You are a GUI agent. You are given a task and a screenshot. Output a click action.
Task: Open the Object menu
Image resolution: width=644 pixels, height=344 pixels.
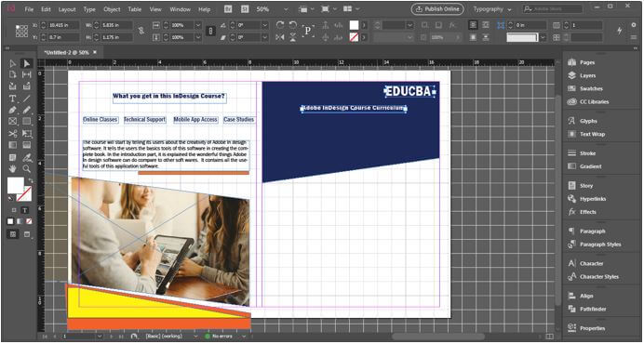click(x=112, y=9)
